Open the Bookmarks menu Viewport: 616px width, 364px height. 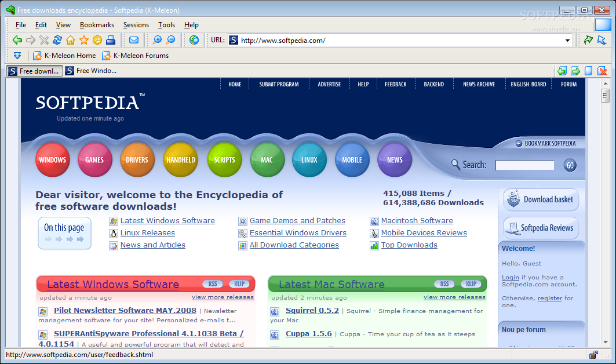97,25
